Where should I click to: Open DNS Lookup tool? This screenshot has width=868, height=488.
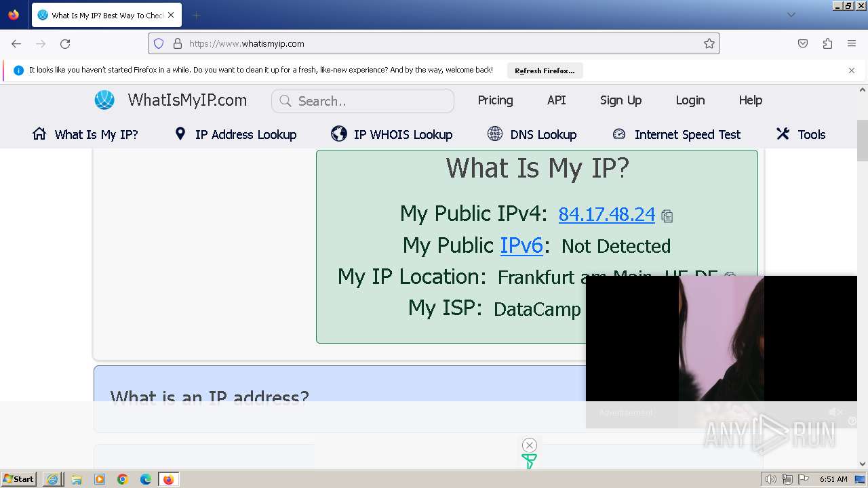pos(532,134)
